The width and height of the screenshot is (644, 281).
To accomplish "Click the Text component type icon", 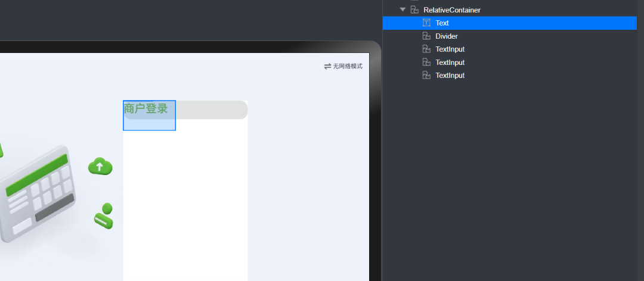I will click(x=426, y=23).
